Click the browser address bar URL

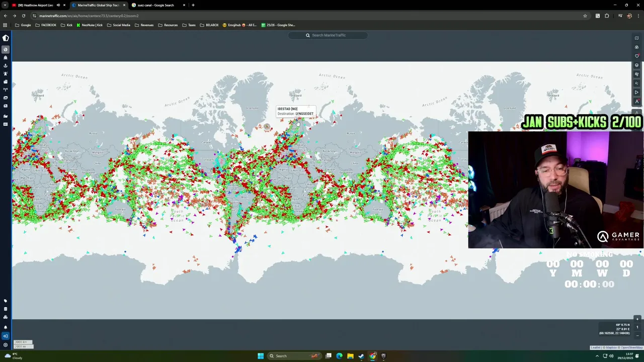click(89, 16)
